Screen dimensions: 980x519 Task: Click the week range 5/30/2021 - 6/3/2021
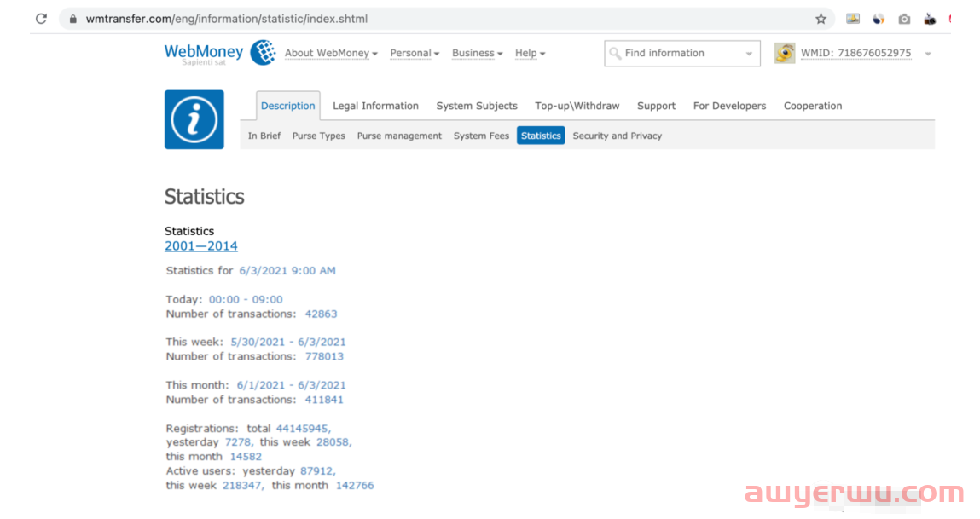coord(288,343)
